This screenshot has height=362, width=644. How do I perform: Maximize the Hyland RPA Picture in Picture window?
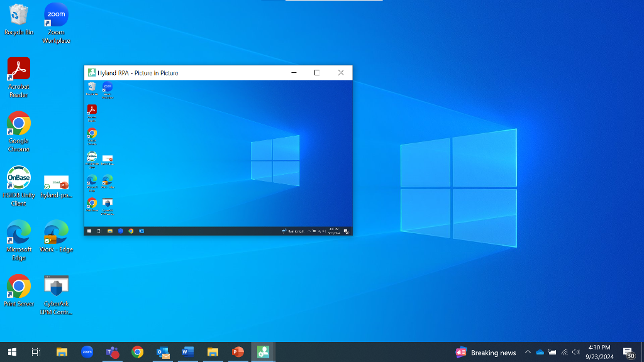[x=317, y=73]
